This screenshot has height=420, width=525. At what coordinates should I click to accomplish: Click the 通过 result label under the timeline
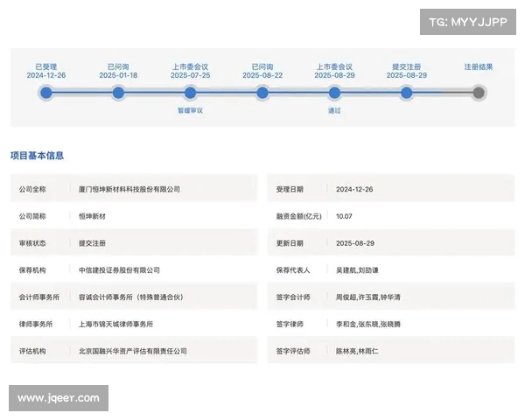pos(334,111)
